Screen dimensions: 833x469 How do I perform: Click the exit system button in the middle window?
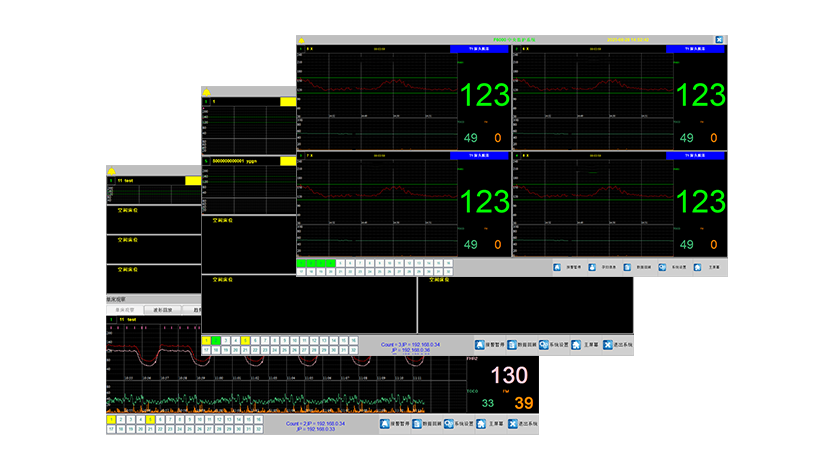coord(613,343)
